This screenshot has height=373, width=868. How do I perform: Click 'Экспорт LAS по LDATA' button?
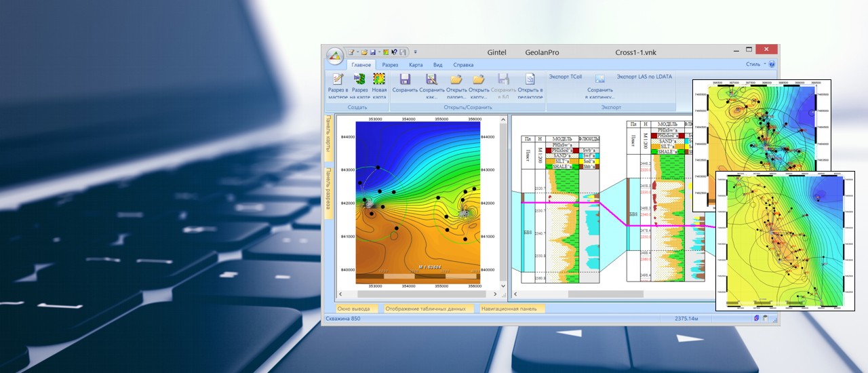644,77
